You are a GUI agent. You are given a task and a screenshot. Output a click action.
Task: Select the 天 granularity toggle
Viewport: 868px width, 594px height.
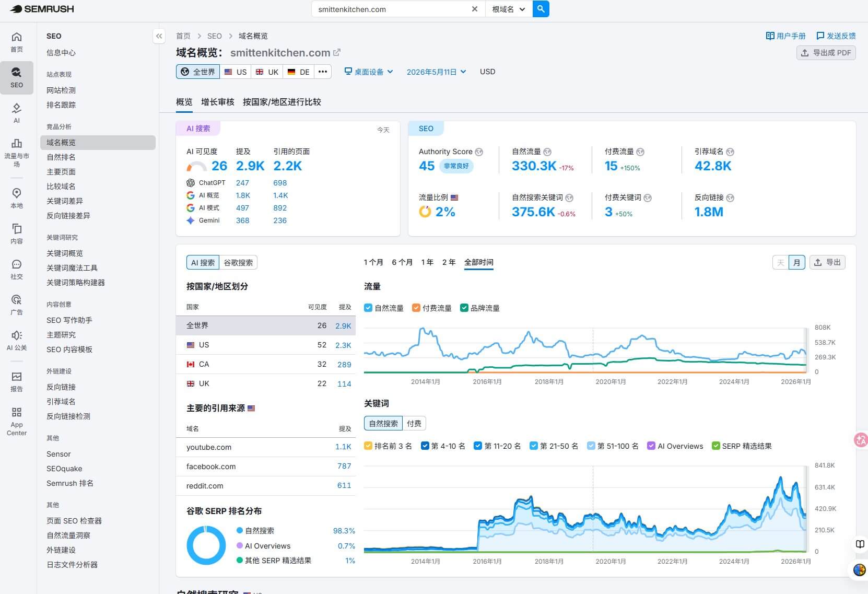(x=780, y=262)
